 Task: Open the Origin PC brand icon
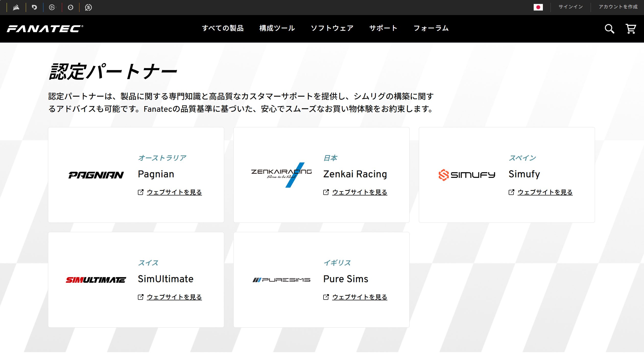70,7
